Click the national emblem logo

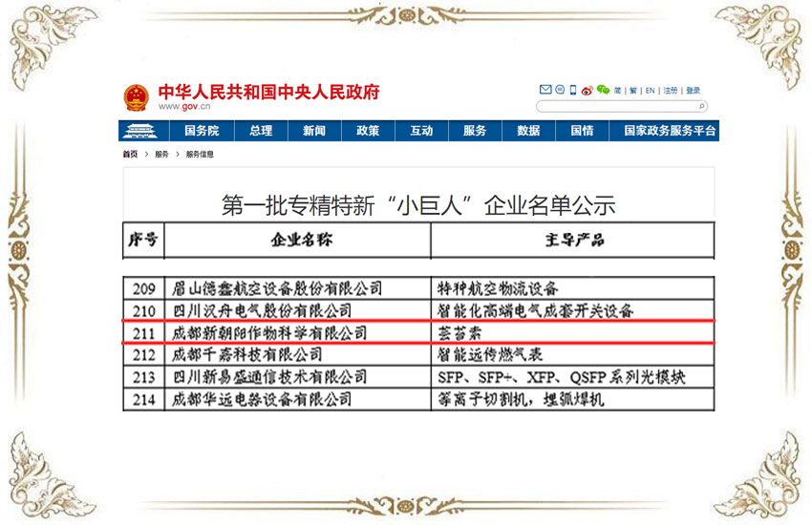pos(136,97)
